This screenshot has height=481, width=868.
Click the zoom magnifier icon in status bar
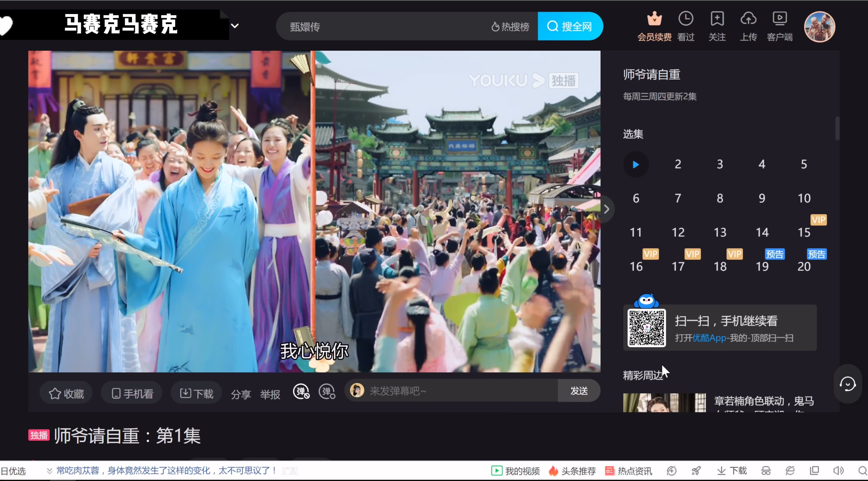click(863, 471)
